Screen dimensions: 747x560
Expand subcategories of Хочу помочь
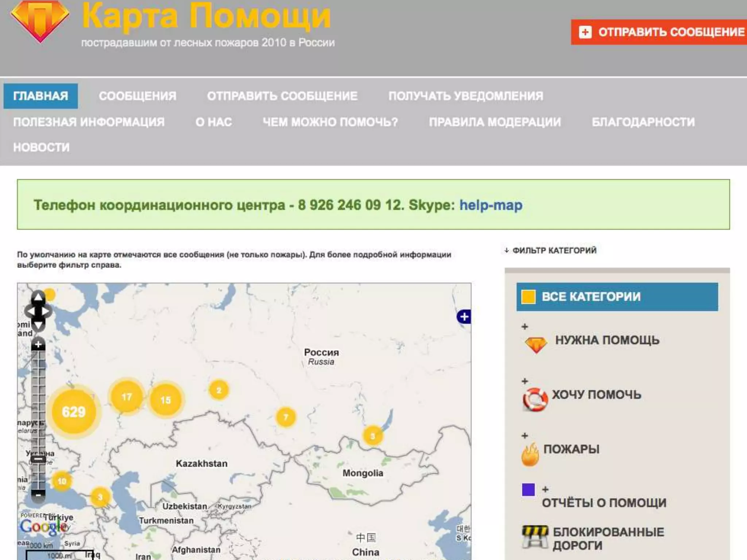525,381
